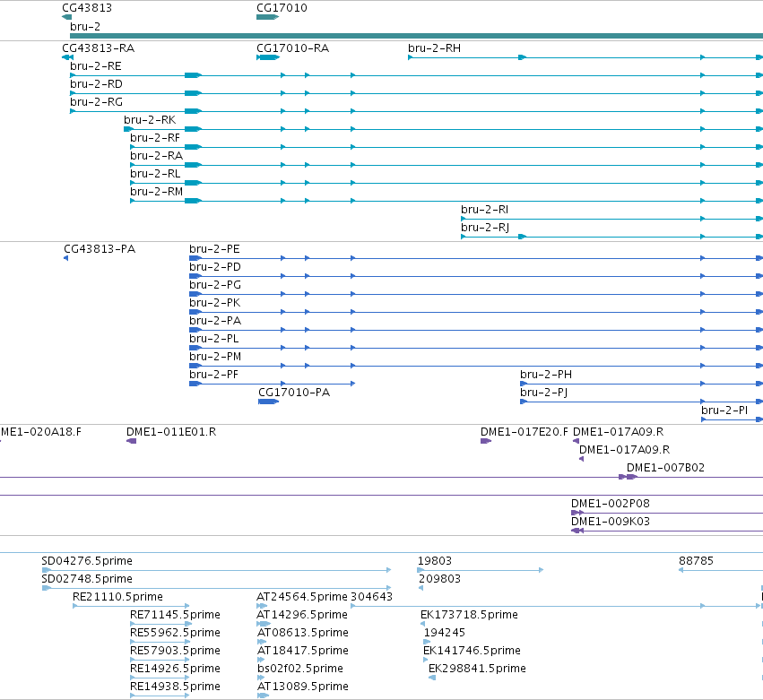This screenshot has width=763, height=700.
Task: Select clone label DME1-011E01.R
Action: coord(171,432)
